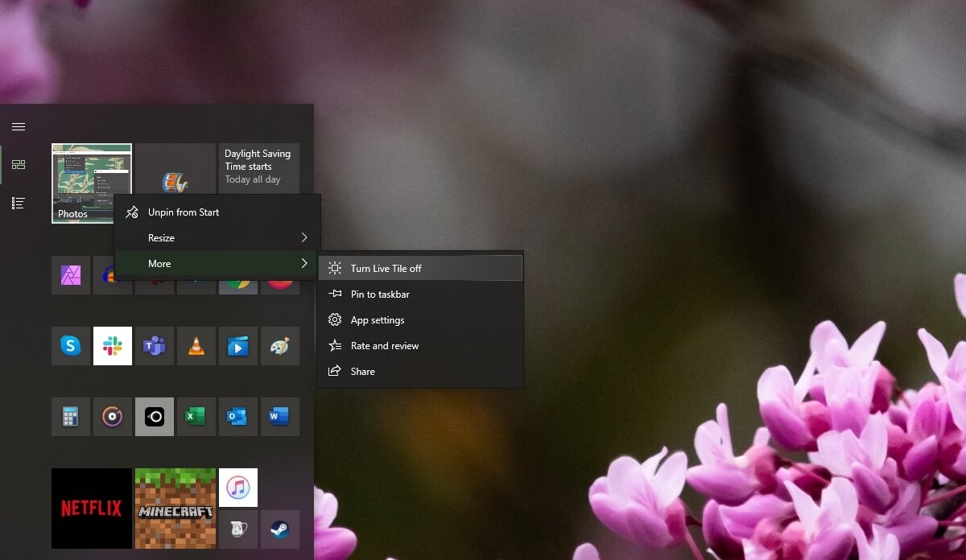Expand the Start menu hamburger
Screen dimensions: 966x560
click(18, 126)
